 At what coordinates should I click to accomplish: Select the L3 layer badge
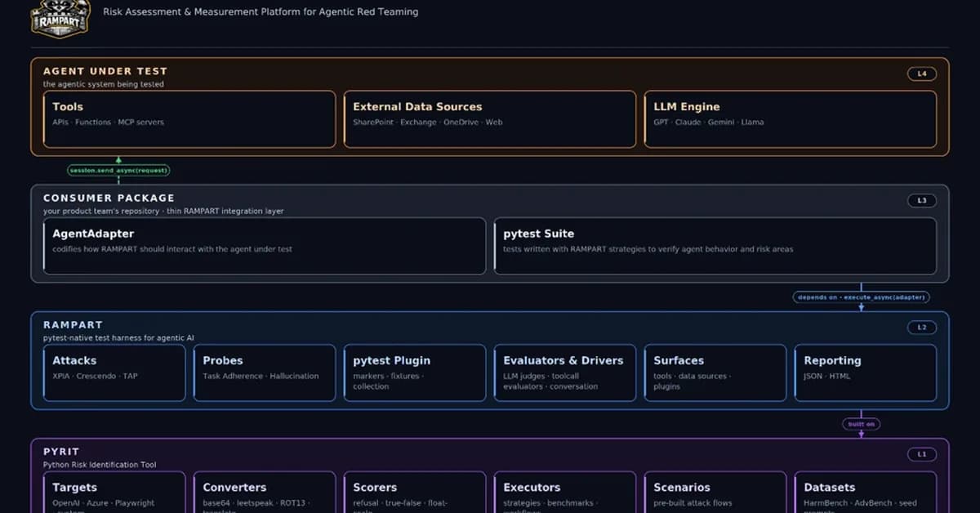[922, 200]
